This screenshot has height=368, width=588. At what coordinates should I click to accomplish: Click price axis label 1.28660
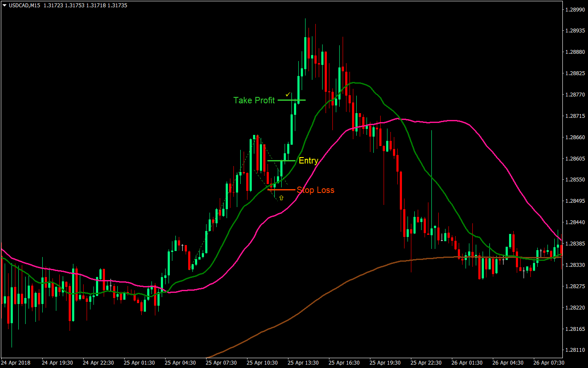574,137
